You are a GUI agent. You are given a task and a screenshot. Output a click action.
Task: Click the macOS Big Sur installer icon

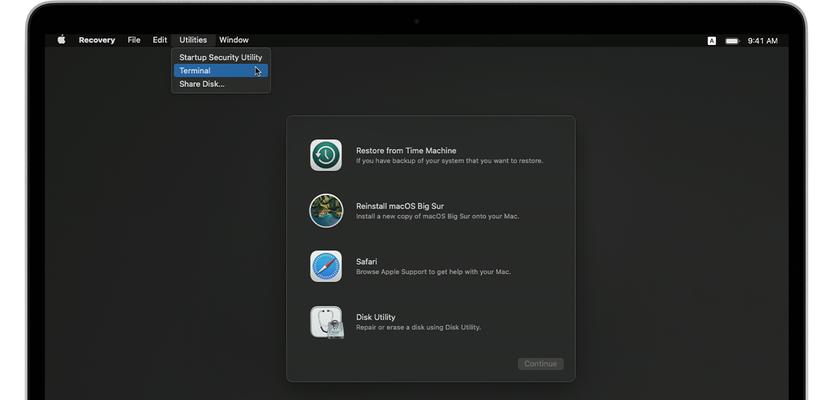326,211
